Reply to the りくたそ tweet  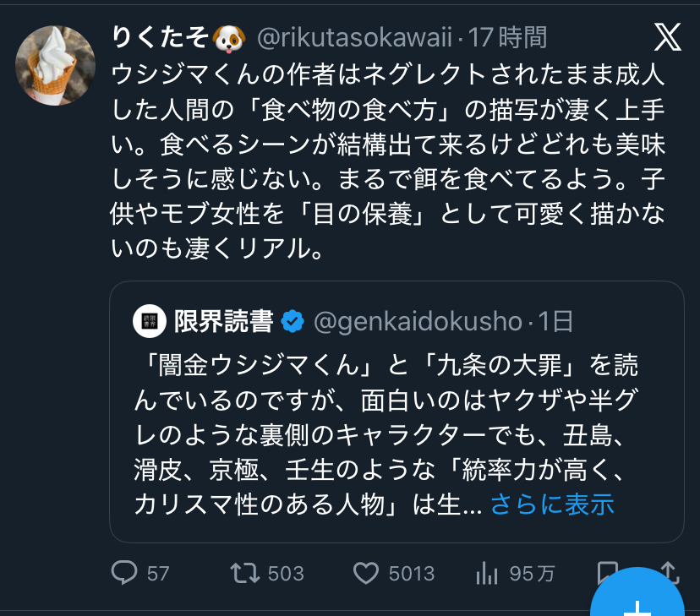pyautogui.click(x=124, y=574)
